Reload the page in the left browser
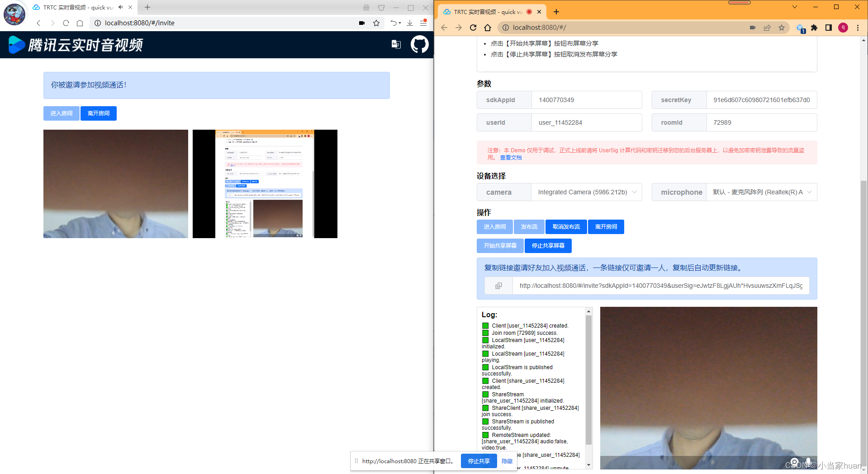Viewport: 868px width, 474px height. tap(66, 23)
